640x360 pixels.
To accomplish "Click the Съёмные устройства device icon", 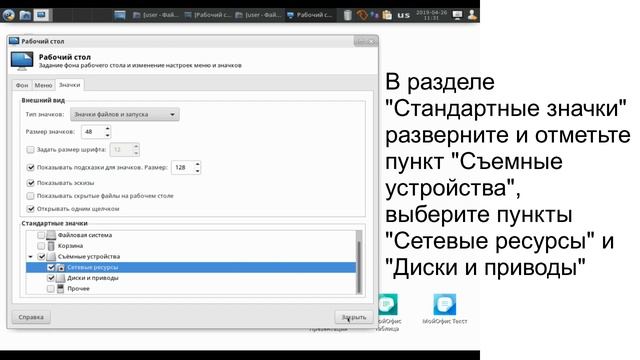I will tap(51, 257).
